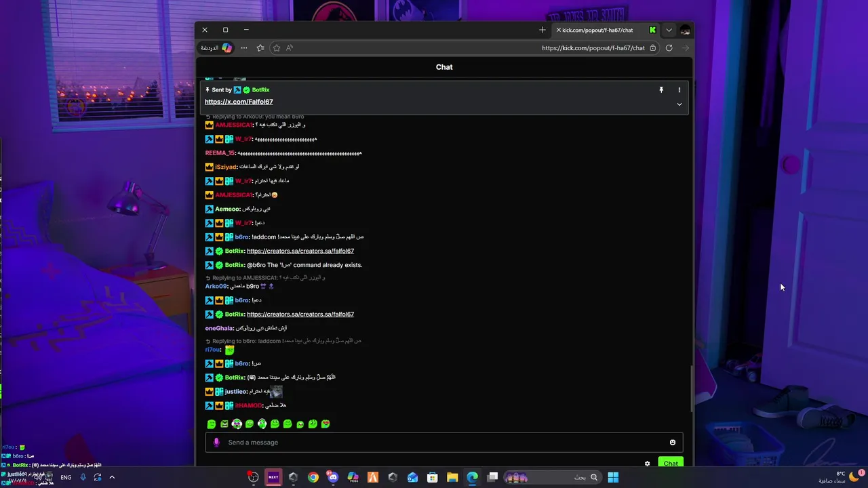Open pinned message three-dot options menu
Image resolution: width=868 pixels, height=488 pixels.
[679, 89]
